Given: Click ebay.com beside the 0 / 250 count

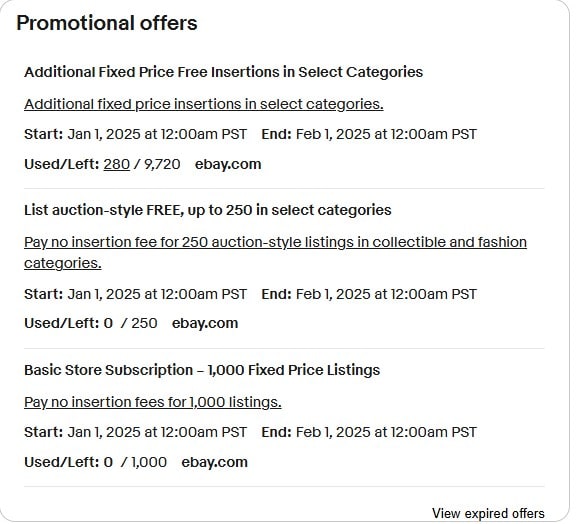Looking at the screenshot, I should pos(205,323).
